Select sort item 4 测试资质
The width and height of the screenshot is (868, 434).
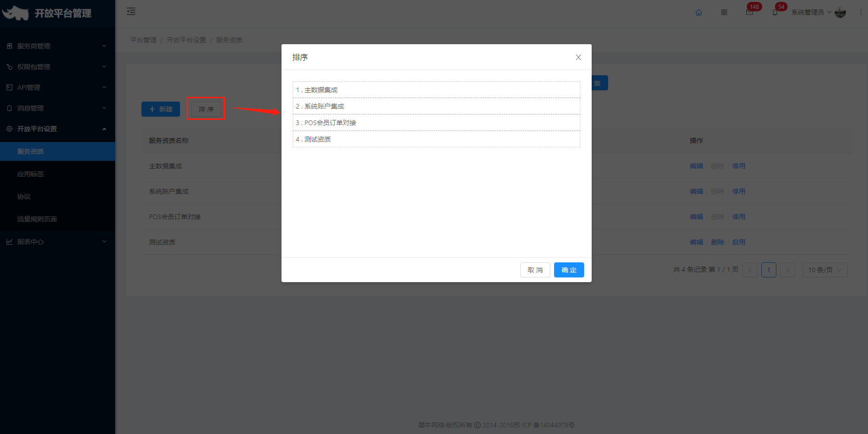pos(437,139)
